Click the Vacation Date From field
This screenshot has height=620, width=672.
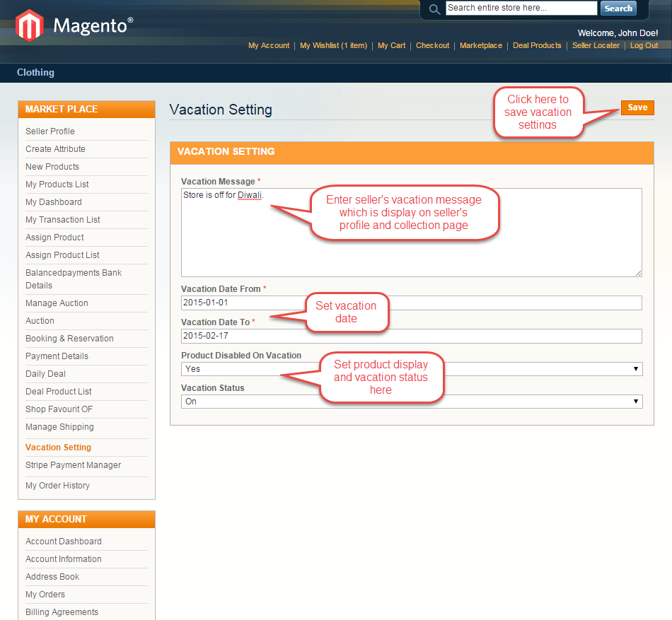tap(412, 303)
